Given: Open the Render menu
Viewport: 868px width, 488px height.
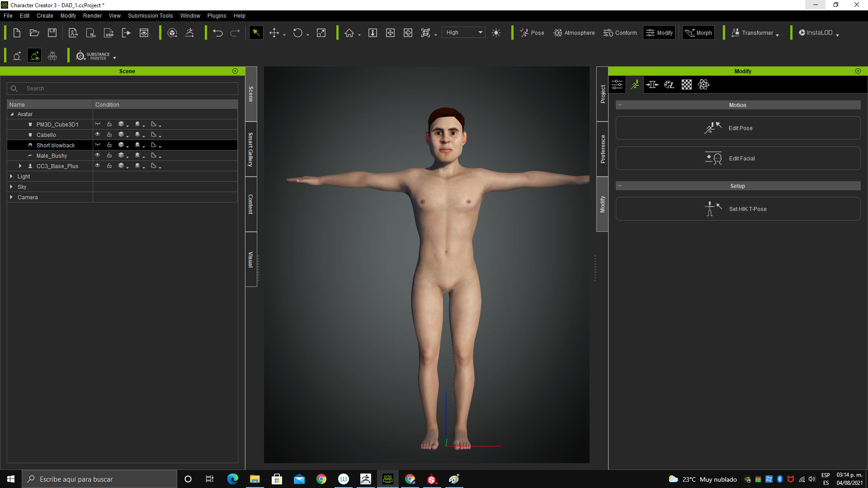Looking at the screenshot, I should coord(92,16).
